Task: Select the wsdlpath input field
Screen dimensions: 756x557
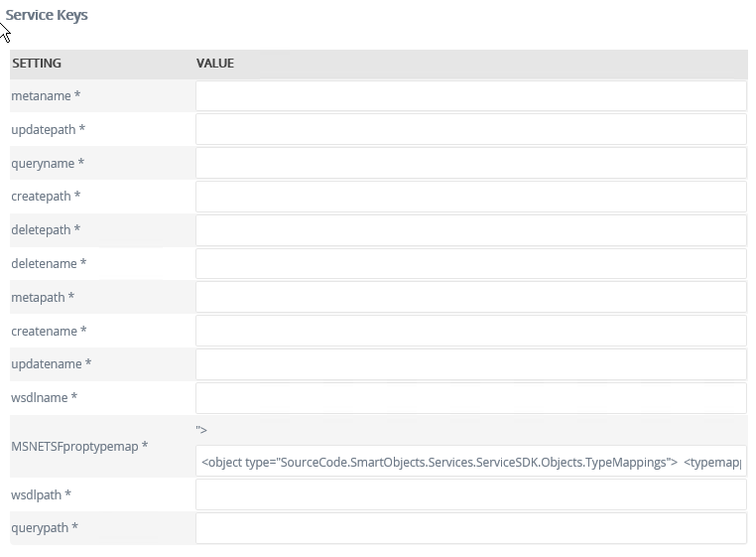Action: tap(470, 494)
